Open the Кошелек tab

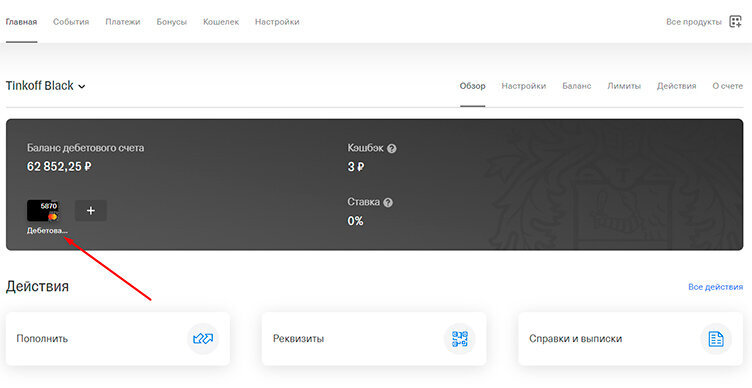tap(221, 22)
